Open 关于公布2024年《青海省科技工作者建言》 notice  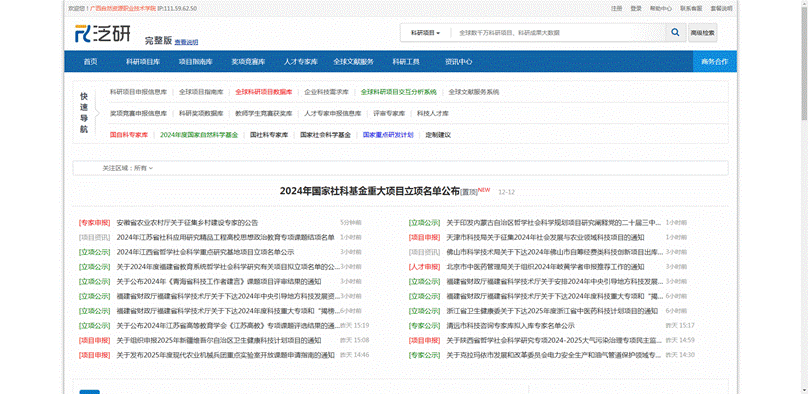[219, 282]
